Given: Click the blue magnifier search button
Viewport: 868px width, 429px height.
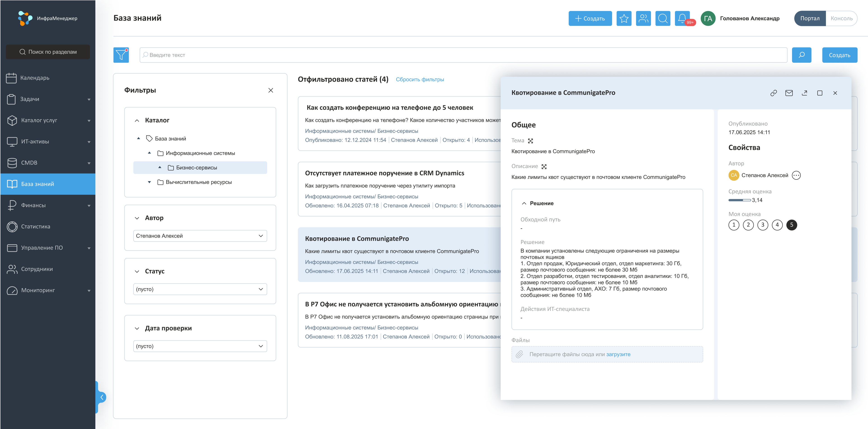Looking at the screenshot, I should (x=801, y=55).
